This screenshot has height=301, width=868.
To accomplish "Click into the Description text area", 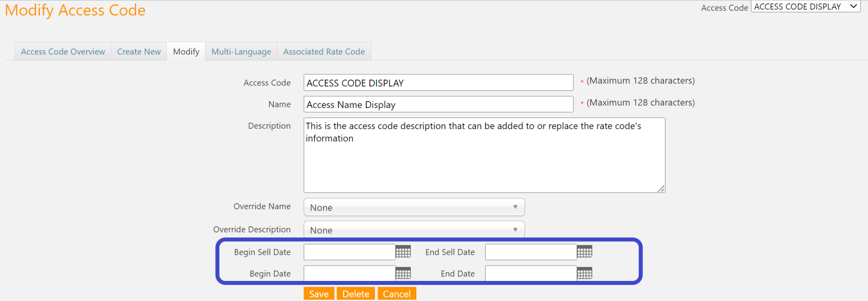I will (x=484, y=155).
